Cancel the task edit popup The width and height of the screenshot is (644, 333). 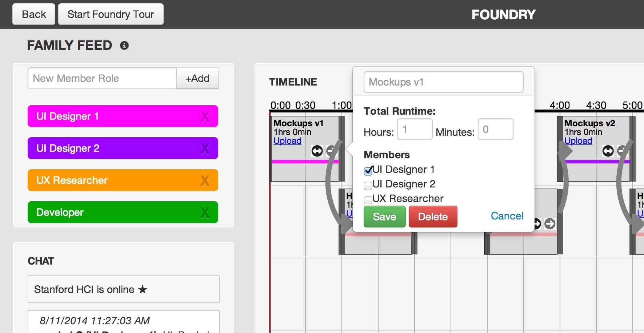(x=507, y=216)
